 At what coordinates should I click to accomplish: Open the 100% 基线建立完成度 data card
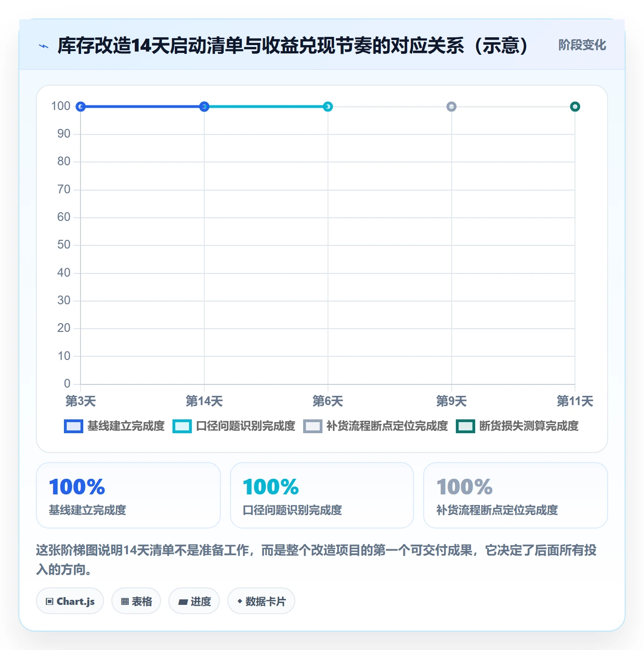(128, 495)
